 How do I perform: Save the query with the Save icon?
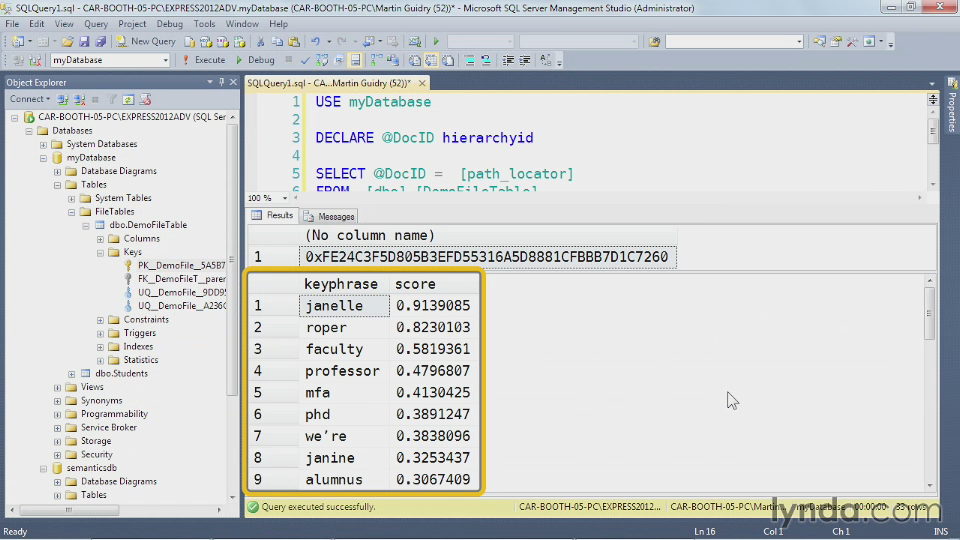click(x=84, y=42)
